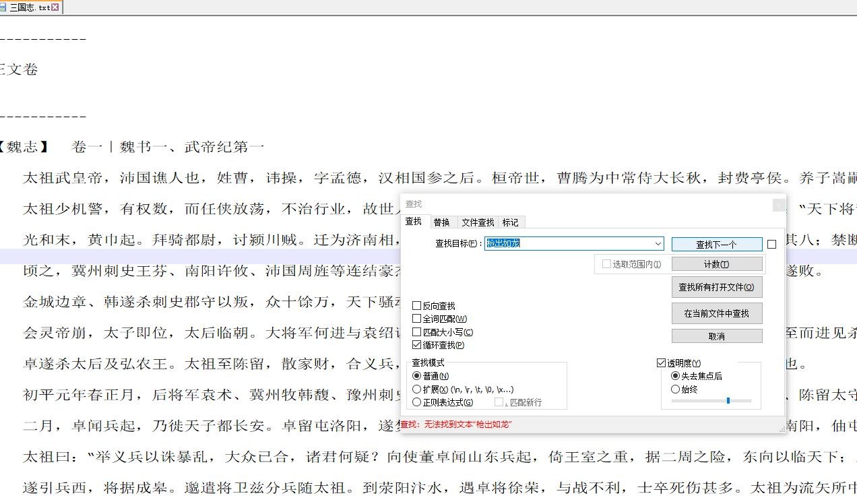The width and height of the screenshot is (857, 504).
Task: Close the 查找 dialog window
Action: click(778, 204)
